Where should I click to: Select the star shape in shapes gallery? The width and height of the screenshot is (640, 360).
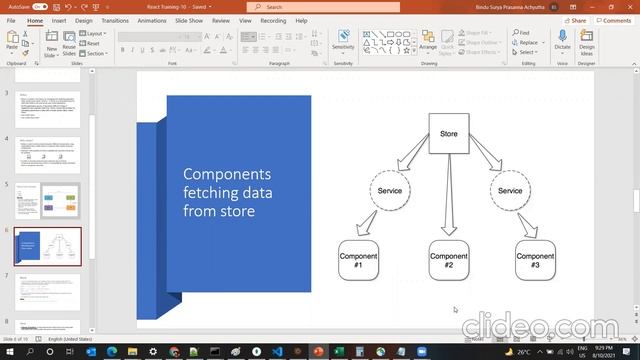407,51
